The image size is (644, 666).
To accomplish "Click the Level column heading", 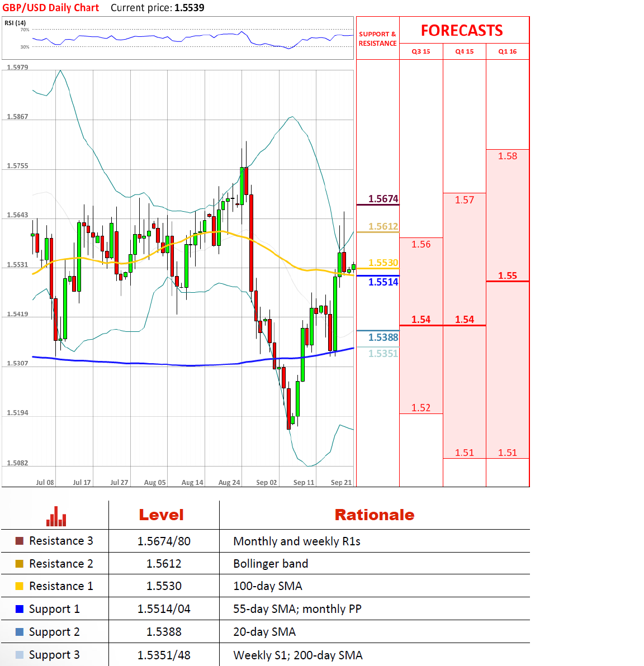I will click(x=162, y=515).
